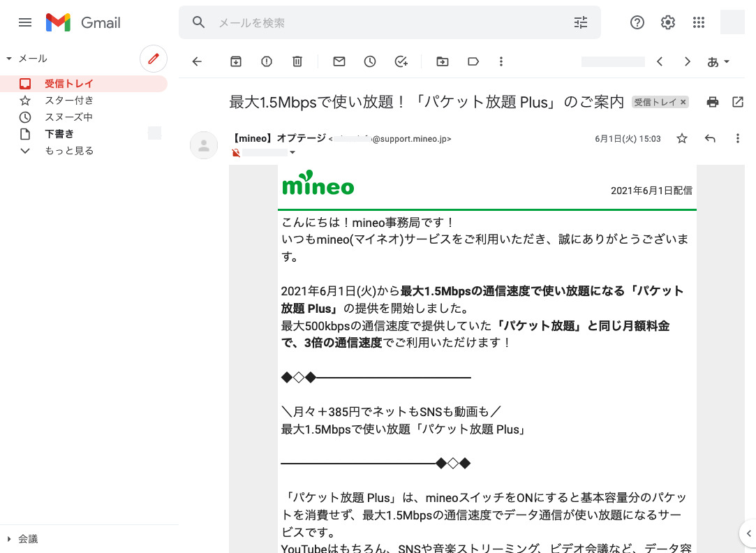Mark the email as unread
Image resolution: width=756 pixels, height=553 pixels.
[339, 61]
